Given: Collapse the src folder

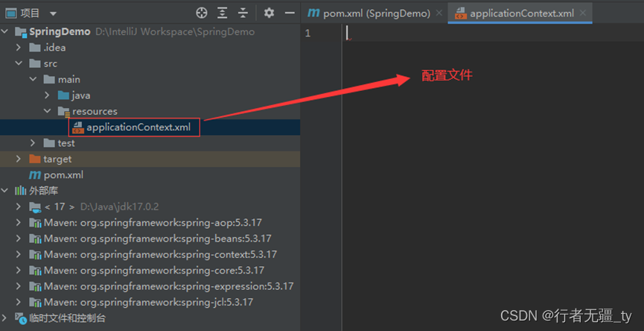Looking at the screenshot, I should click(19, 63).
